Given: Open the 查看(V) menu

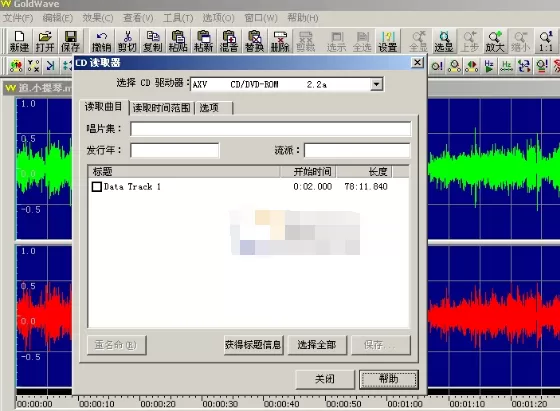Looking at the screenshot, I should pos(138,18).
